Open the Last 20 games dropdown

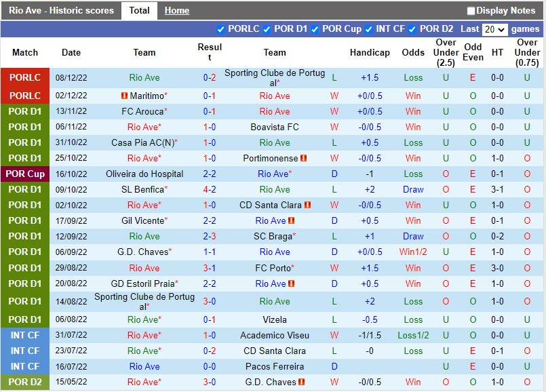pos(494,29)
